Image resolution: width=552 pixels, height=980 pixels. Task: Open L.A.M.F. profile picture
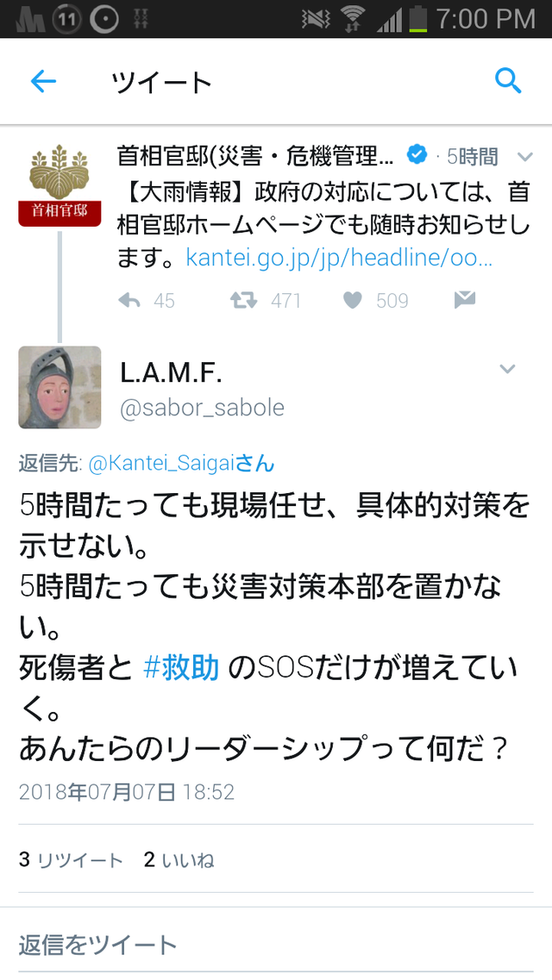click(x=60, y=388)
